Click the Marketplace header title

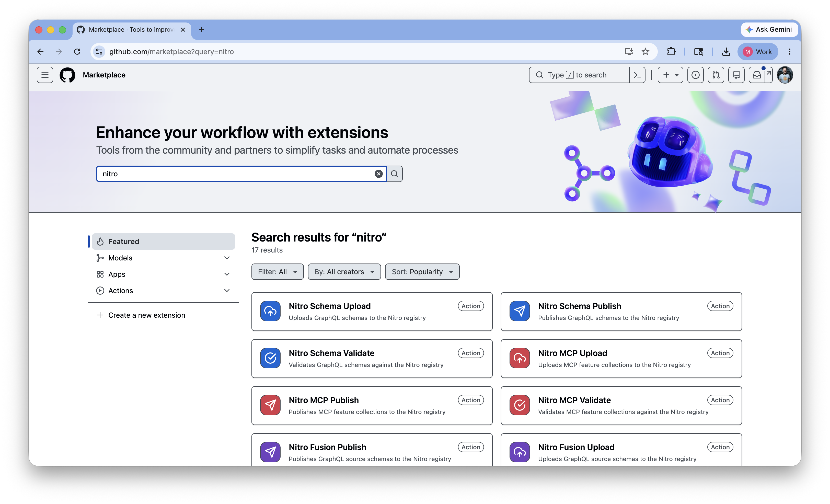(x=104, y=75)
